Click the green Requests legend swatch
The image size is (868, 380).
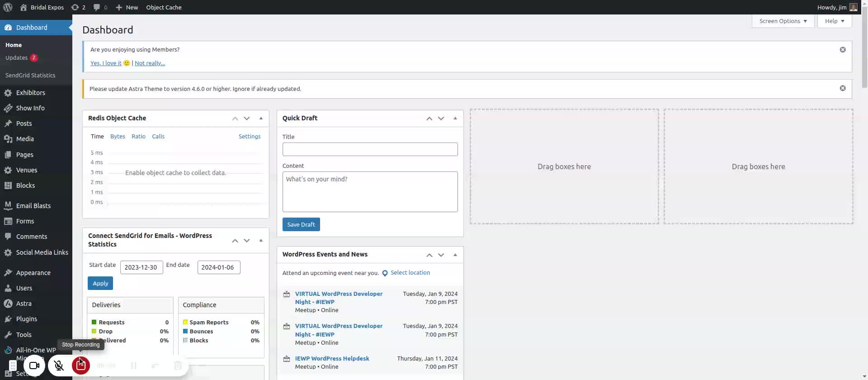94,322
